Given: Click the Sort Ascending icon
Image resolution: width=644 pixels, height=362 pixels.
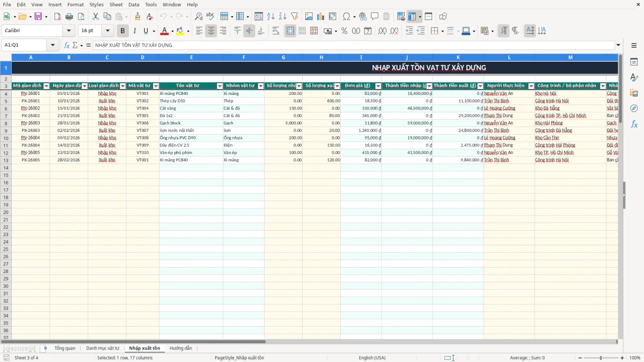Looking at the screenshot, I should pos(271,17).
